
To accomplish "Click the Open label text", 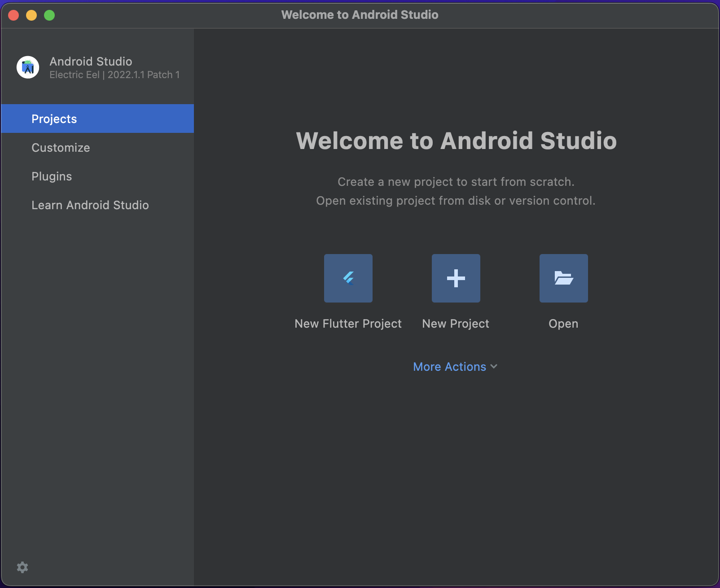I will (x=563, y=324).
